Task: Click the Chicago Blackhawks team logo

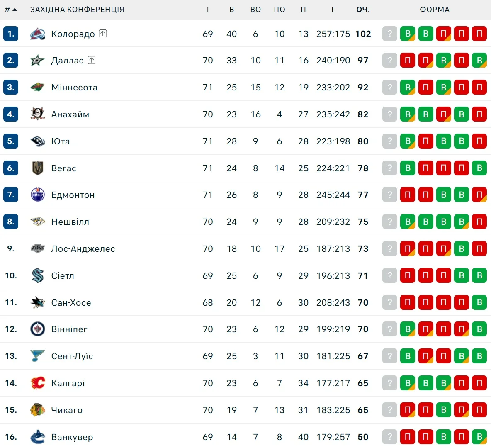Action: 38,410
